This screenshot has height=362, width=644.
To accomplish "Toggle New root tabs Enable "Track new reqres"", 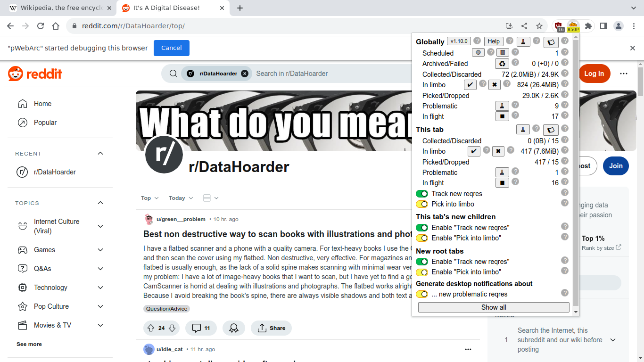I will coord(421,262).
